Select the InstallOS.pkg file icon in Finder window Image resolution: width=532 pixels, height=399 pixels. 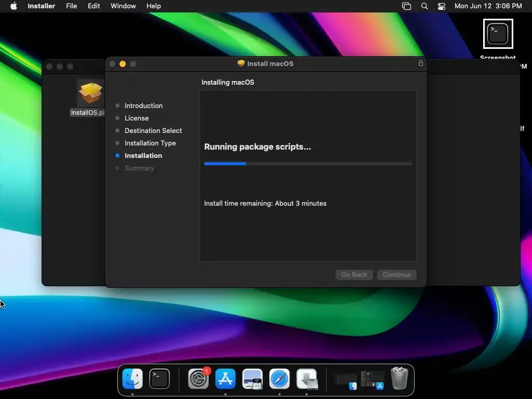click(x=90, y=93)
